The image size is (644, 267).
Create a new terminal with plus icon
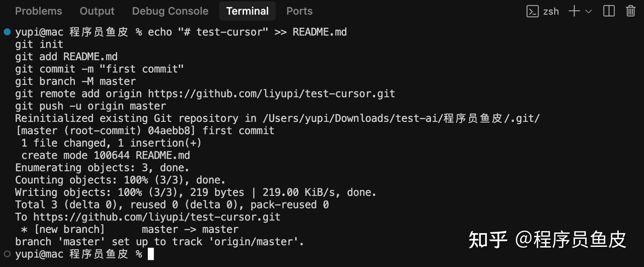pos(574,11)
